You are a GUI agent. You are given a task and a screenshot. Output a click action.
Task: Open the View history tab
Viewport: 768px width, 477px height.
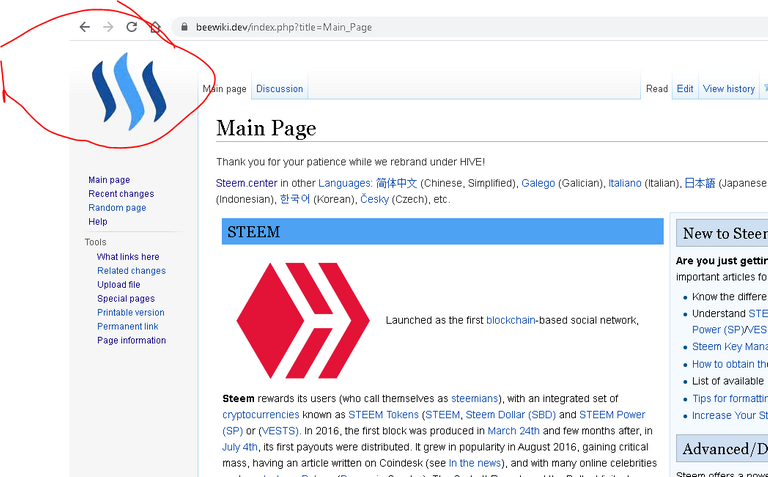pos(729,89)
